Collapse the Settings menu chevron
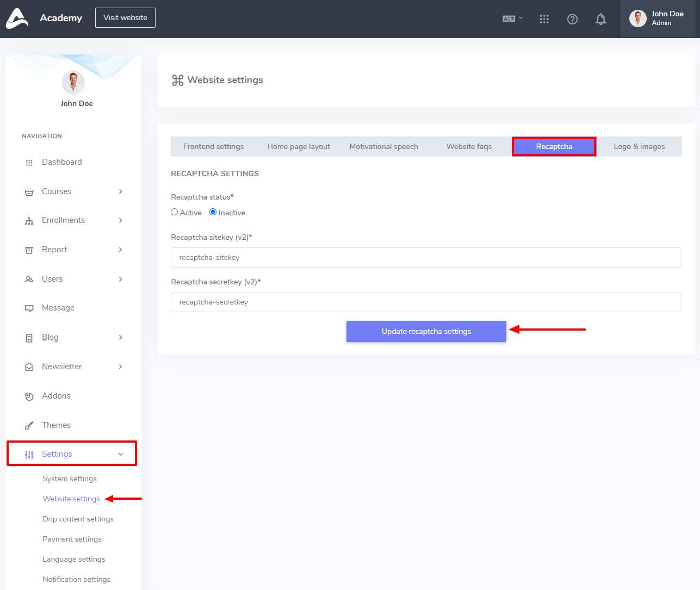Image resolution: width=700 pixels, height=590 pixels. [x=121, y=454]
